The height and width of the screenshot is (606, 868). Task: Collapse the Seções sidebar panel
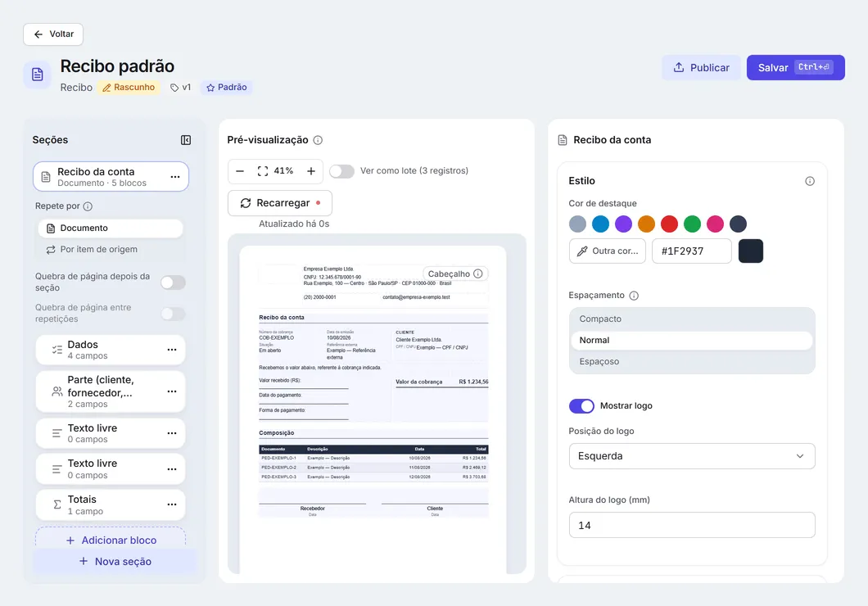(x=186, y=140)
